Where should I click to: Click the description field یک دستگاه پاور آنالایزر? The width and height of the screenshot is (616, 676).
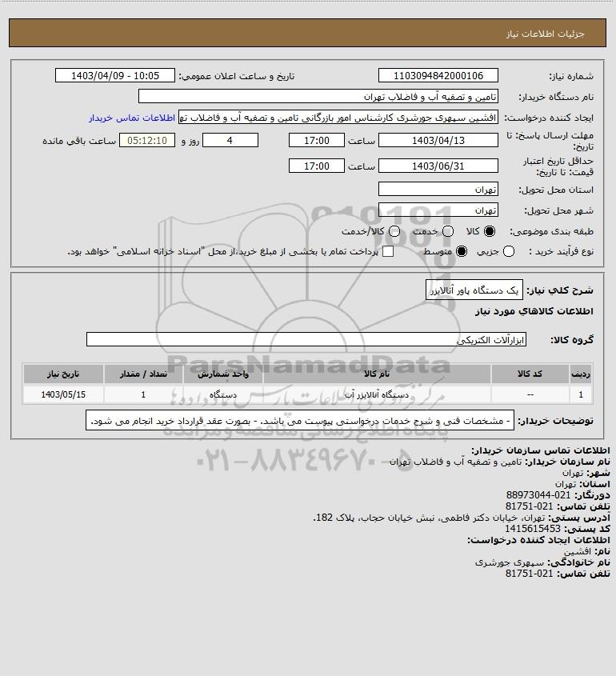tap(474, 290)
